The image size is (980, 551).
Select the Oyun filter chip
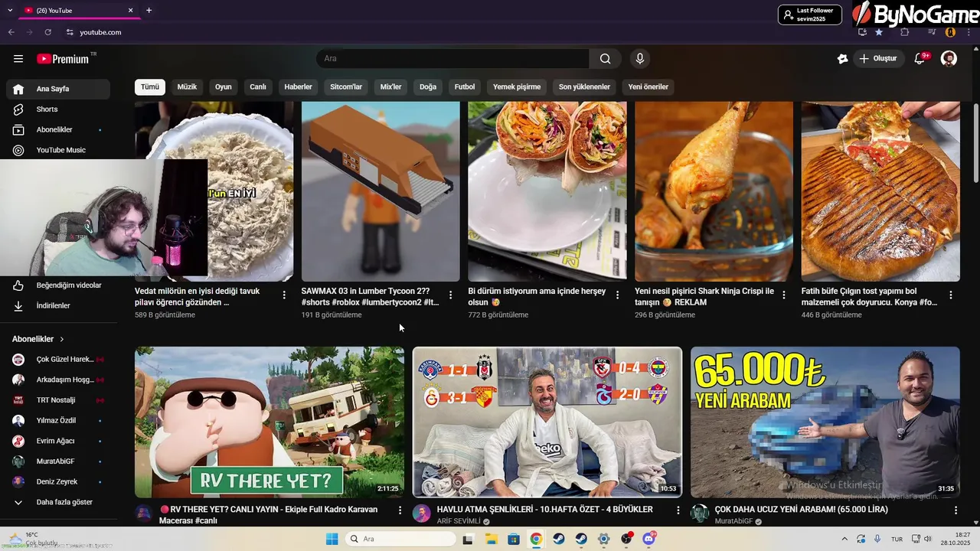coord(223,87)
